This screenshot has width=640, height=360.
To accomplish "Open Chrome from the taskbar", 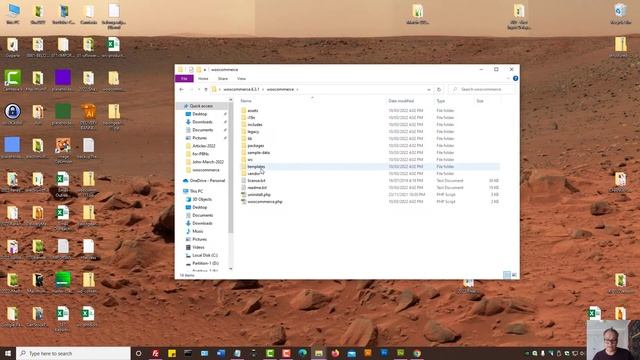I will coord(417,353).
